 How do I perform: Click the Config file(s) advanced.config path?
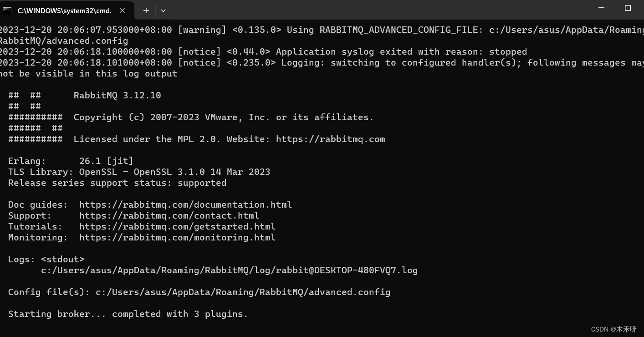point(243,292)
